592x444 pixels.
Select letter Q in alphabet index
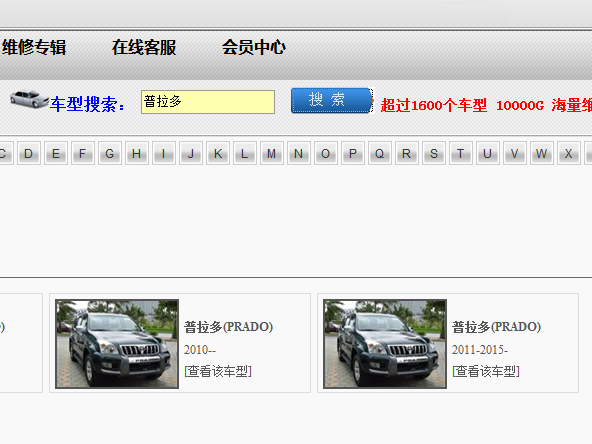point(380,153)
